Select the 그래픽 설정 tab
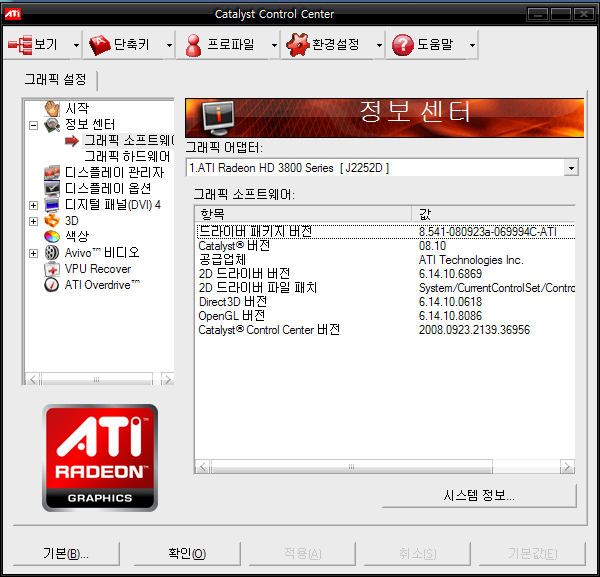Viewport: 600px width, 577px height. 55,80
